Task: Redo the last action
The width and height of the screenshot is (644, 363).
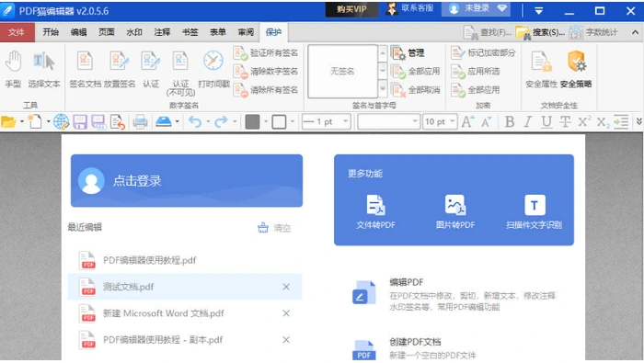Action: (x=222, y=122)
